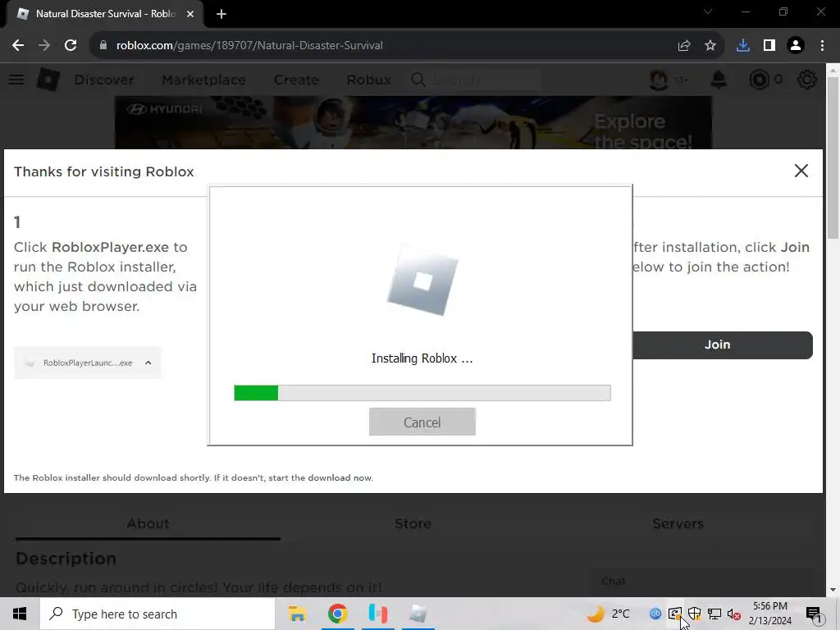
Task: Open the Windows Update tray icon
Action: 674,614
